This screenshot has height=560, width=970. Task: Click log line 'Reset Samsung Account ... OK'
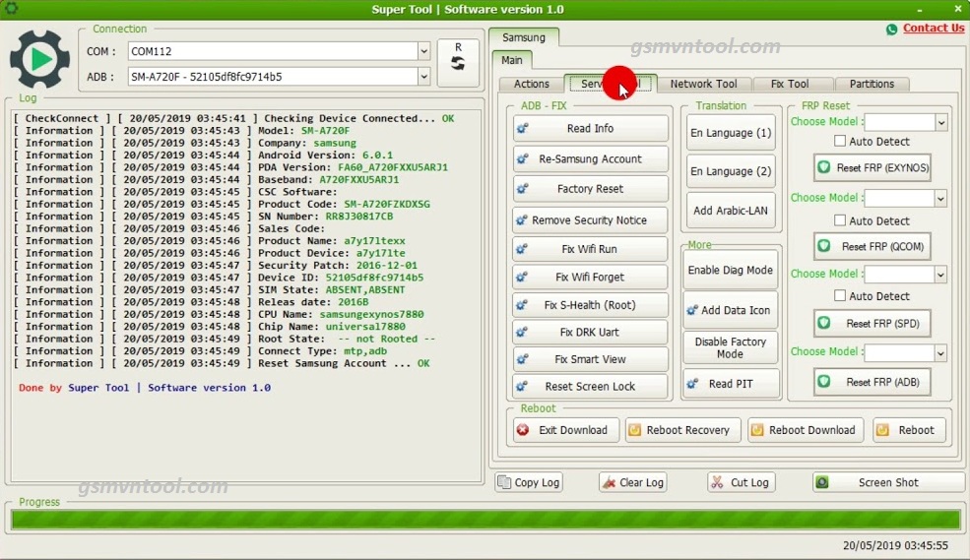(x=344, y=363)
